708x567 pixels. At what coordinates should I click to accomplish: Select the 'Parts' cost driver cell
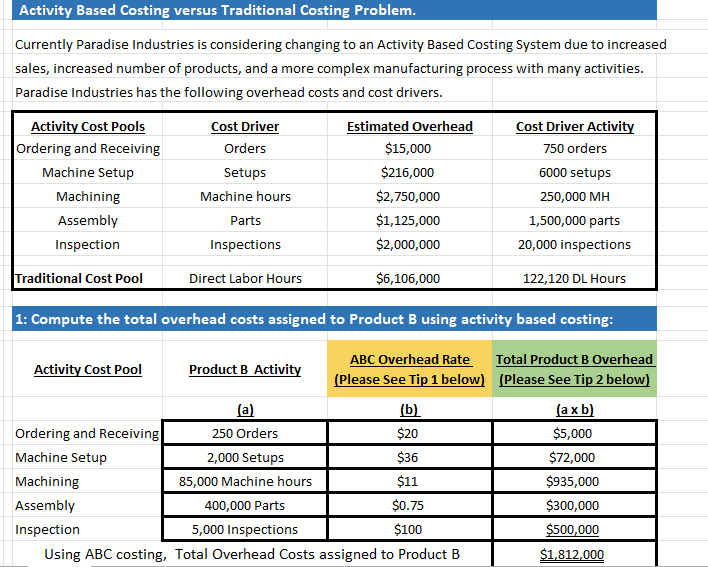click(x=245, y=220)
